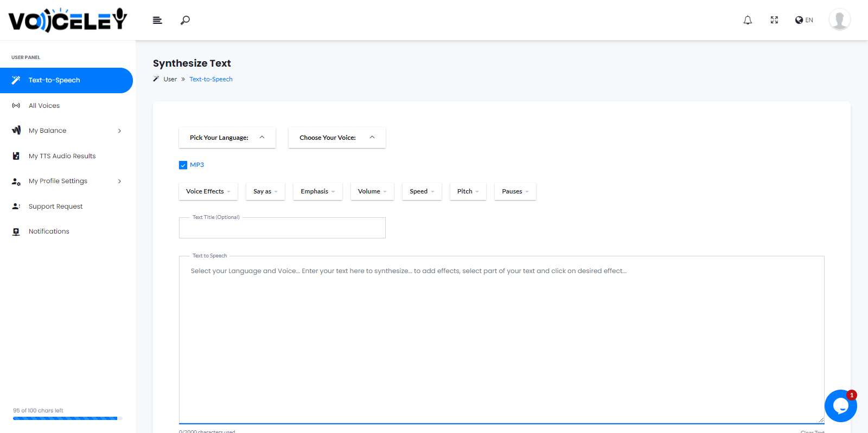Image resolution: width=868 pixels, height=433 pixels.
Task: Open the EN language globe selector
Action: point(804,20)
